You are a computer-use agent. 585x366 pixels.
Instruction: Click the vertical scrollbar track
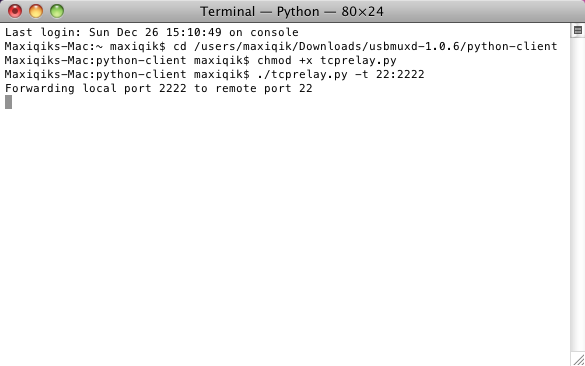(x=578, y=194)
